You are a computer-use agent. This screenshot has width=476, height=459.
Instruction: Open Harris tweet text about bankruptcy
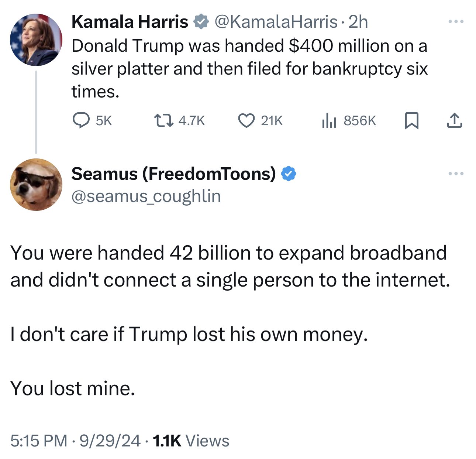tap(249, 69)
